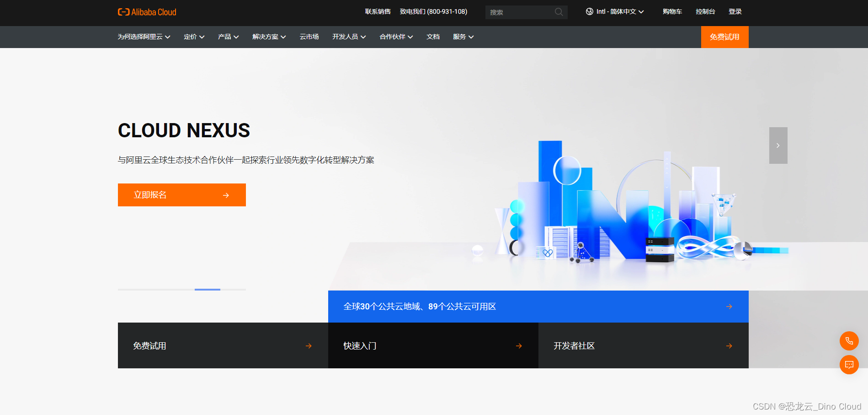Expand the 为何选择阿里云 menu
The width and height of the screenshot is (868, 415).
pyautogui.click(x=144, y=37)
